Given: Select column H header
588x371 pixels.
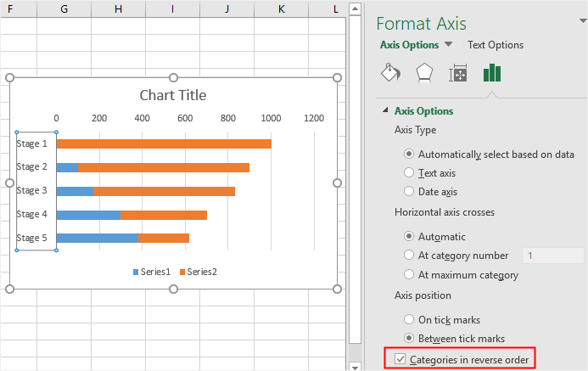Looking at the screenshot, I should click(118, 8).
